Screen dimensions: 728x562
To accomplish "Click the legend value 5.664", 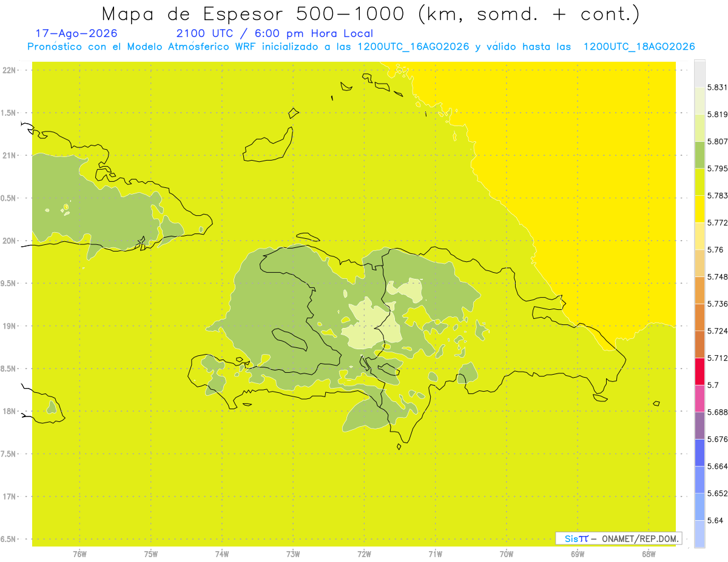I will point(717,466).
